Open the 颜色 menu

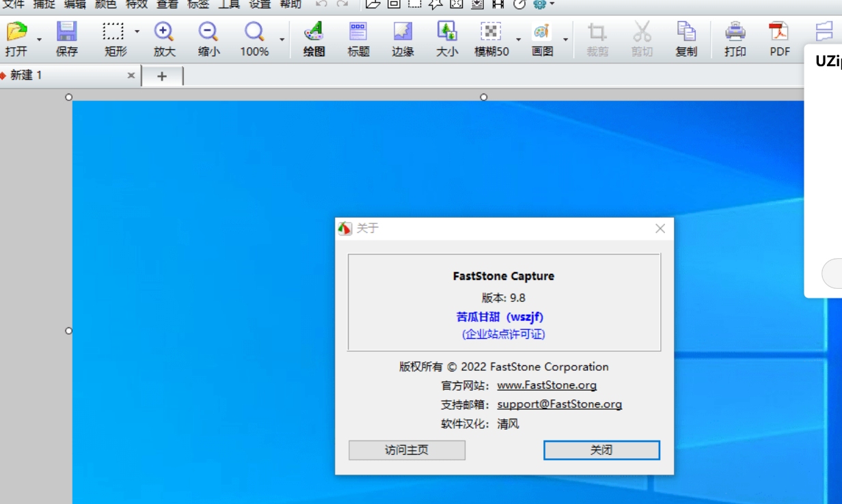tap(106, 4)
